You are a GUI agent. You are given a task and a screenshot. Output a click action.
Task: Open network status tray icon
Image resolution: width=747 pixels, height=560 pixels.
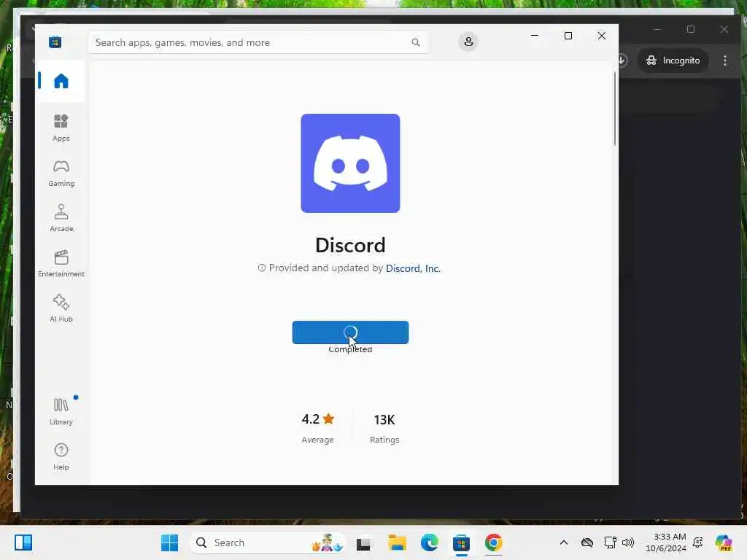click(611, 542)
